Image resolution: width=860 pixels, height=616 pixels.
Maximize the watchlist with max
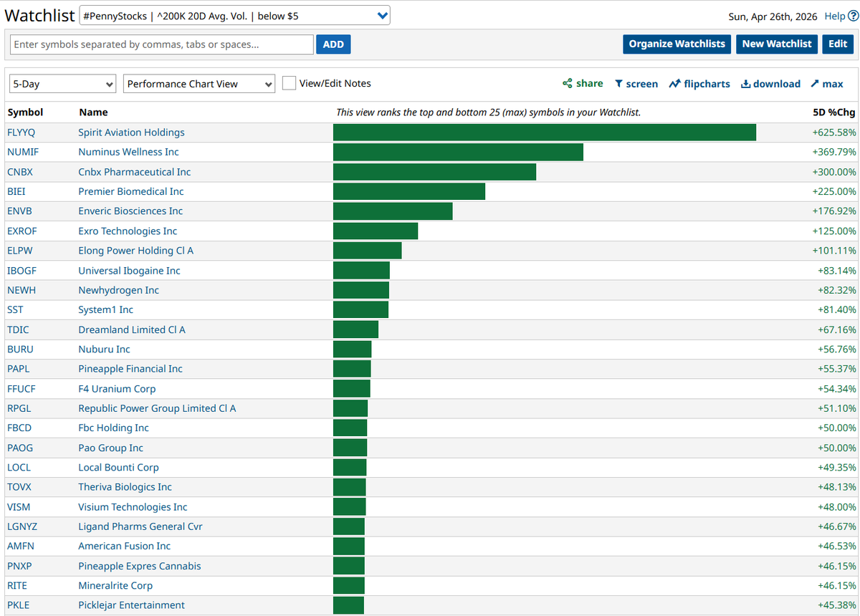(x=827, y=84)
